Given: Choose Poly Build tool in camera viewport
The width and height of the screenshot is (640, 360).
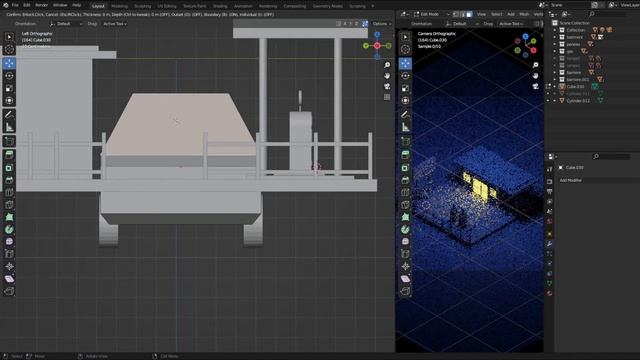Looking at the screenshot, I should tap(405, 217).
